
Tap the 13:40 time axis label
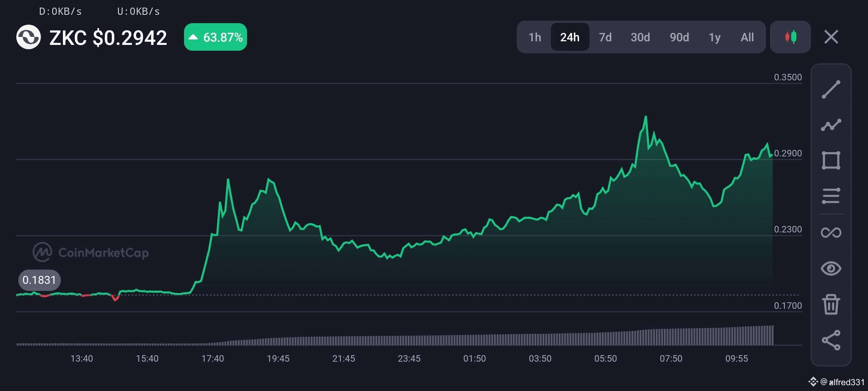coord(81,358)
